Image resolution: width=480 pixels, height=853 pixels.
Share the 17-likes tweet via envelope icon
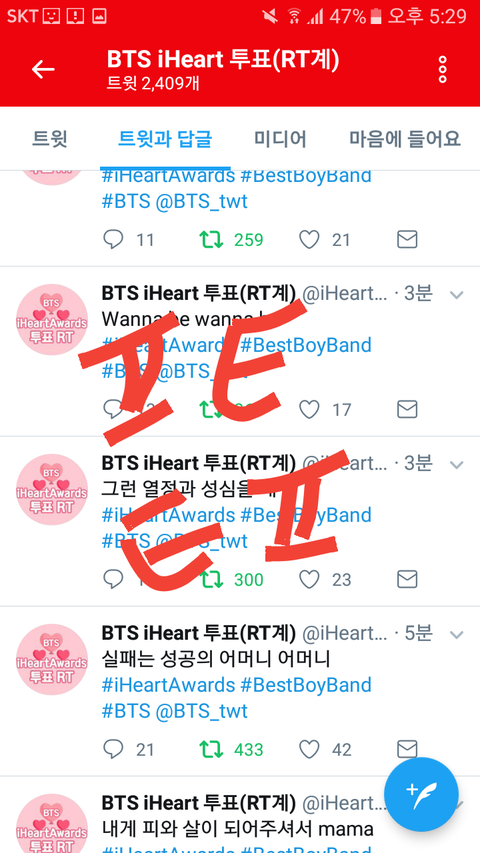407,409
